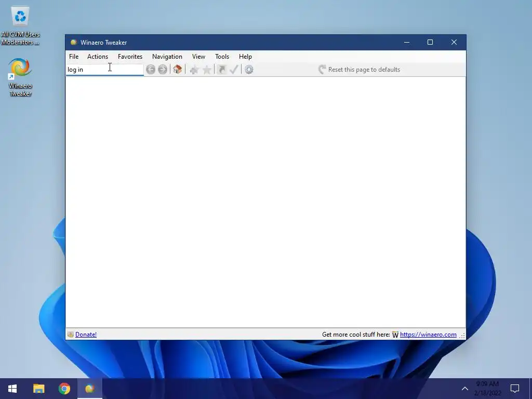The image size is (532, 399).
Task: Open settings with the gear icon
Action: click(249, 70)
